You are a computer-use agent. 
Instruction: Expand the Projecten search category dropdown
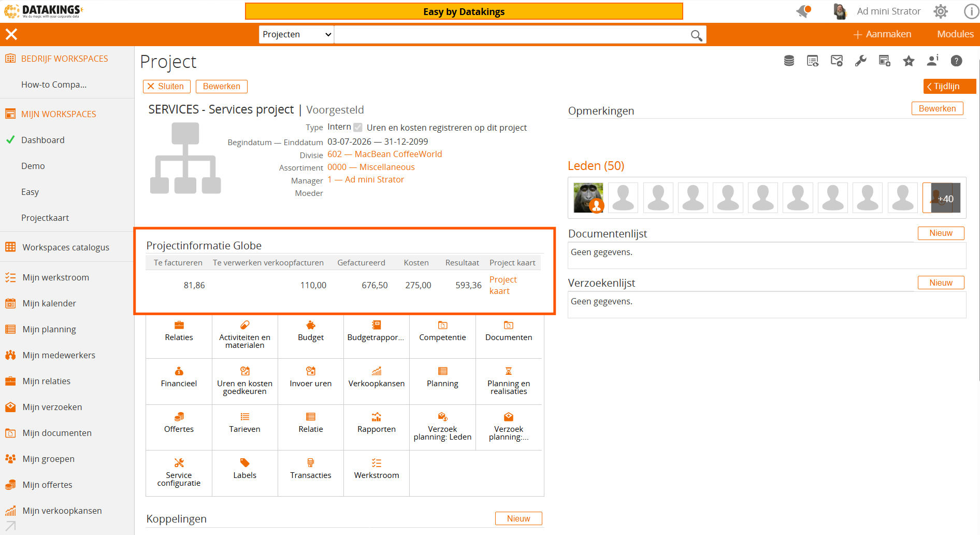click(296, 34)
